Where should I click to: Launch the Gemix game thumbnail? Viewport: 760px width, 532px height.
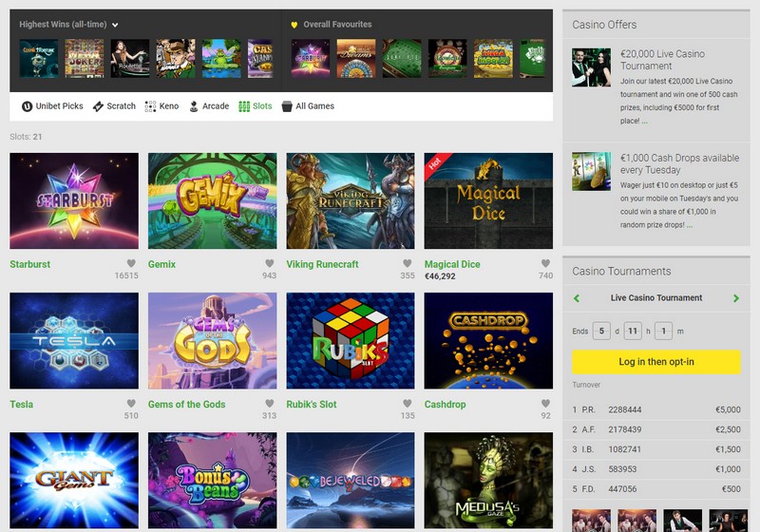212,200
